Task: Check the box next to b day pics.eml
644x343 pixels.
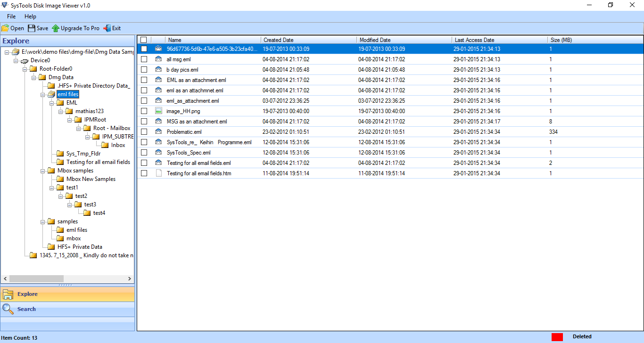Action: click(144, 69)
